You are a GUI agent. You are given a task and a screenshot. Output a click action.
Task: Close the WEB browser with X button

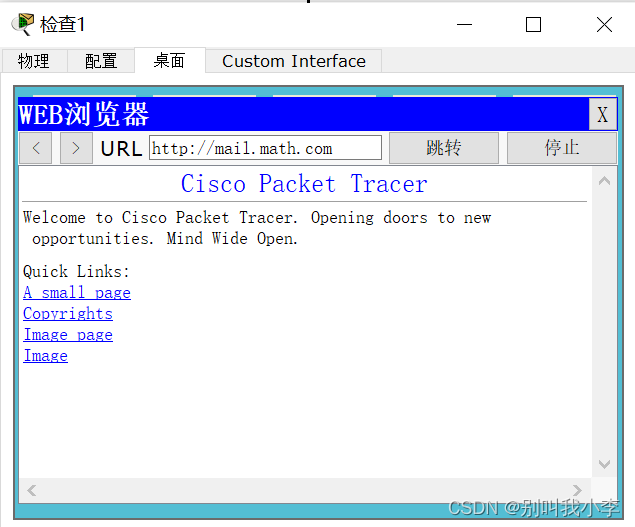[603, 114]
